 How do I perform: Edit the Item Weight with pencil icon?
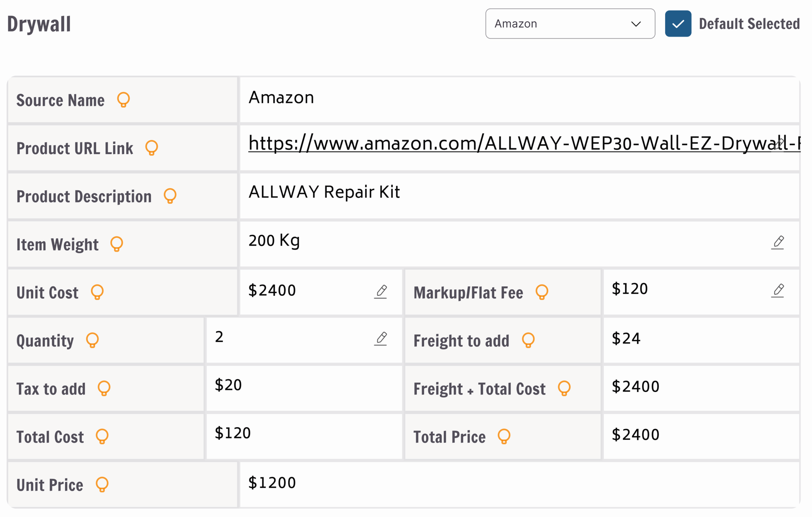778,242
